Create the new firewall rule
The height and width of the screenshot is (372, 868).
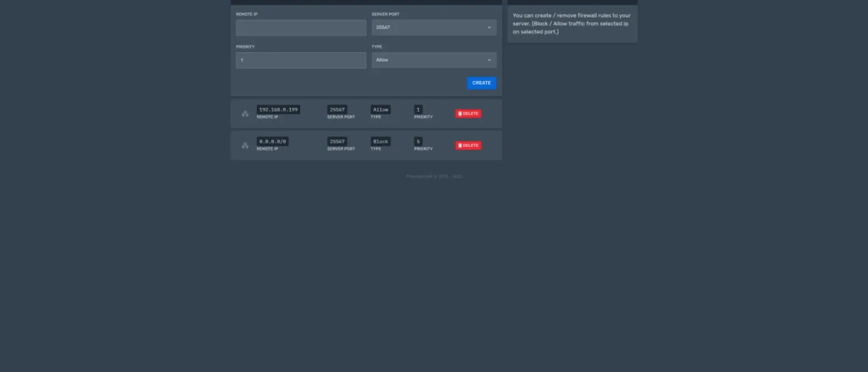coord(481,83)
